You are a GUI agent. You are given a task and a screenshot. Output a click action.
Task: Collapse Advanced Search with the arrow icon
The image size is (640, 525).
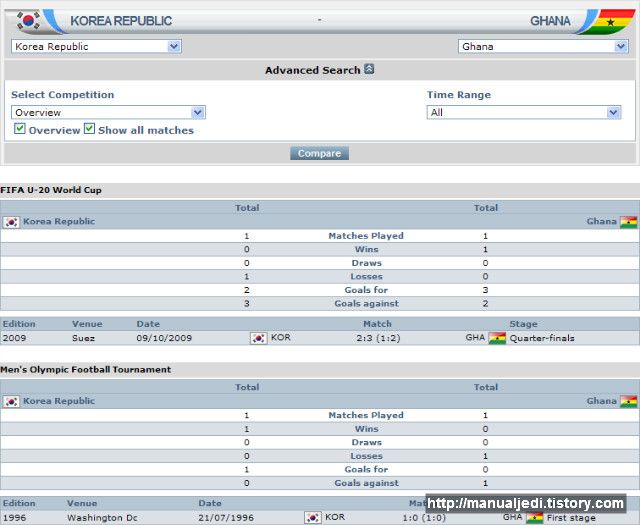click(x=369, y=69)
